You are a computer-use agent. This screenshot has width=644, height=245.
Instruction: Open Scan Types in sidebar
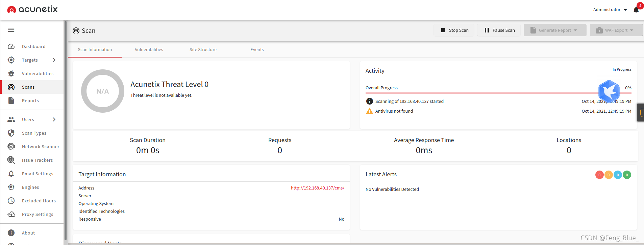tap(32, 133)
